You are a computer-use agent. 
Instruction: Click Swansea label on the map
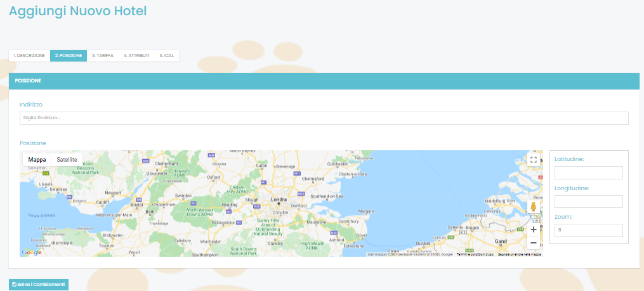coord(59,190)
